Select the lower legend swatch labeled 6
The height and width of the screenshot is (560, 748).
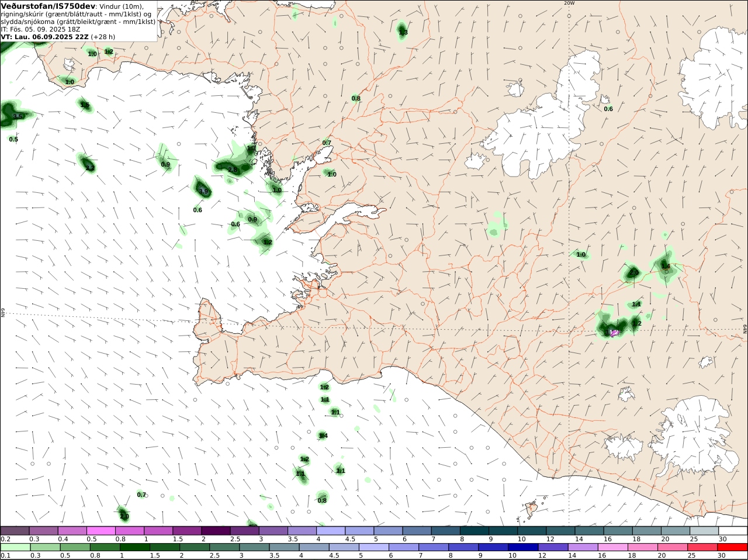pos(403,547)
